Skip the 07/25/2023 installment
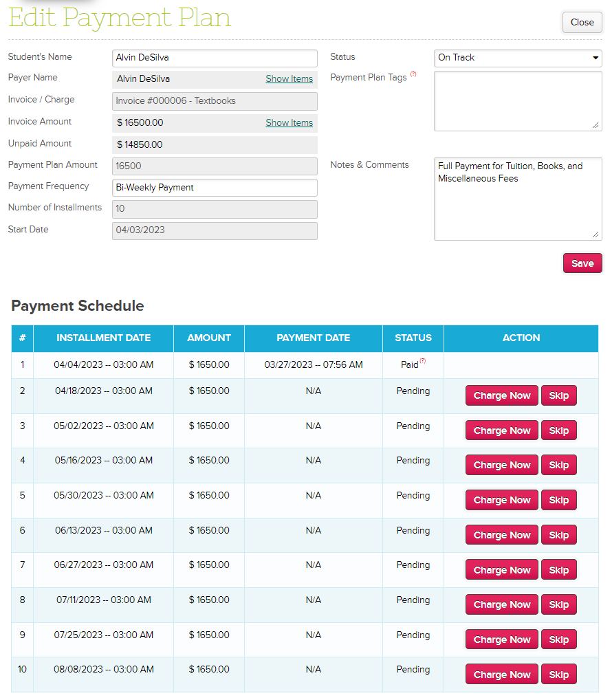Viewport: 612px width, 700px height. pos(558,639)
